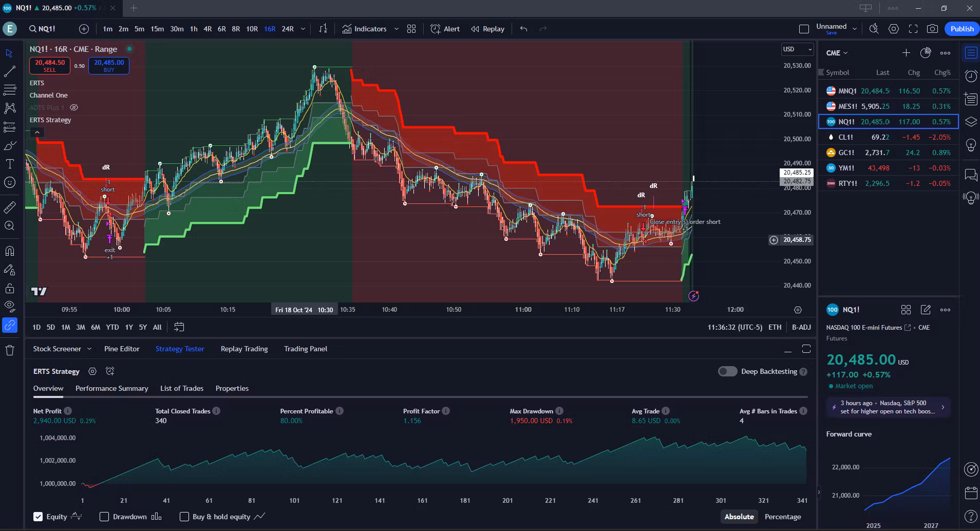Enable Buy & hold equity checkbox
This screenshot has width=980, height=531.
[x=184, y=517]
